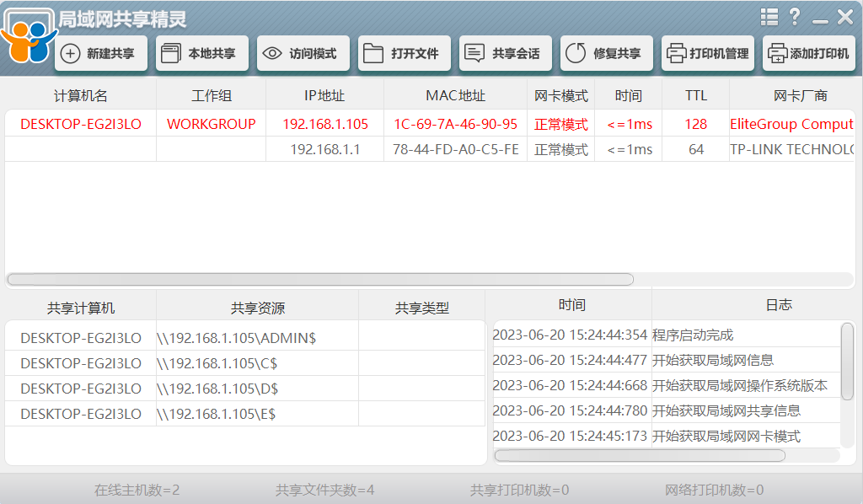Screen dimensions: 863x504
Task: Select host DESKTOP-EG2I3LO in host list
Action: coord(81,125)
